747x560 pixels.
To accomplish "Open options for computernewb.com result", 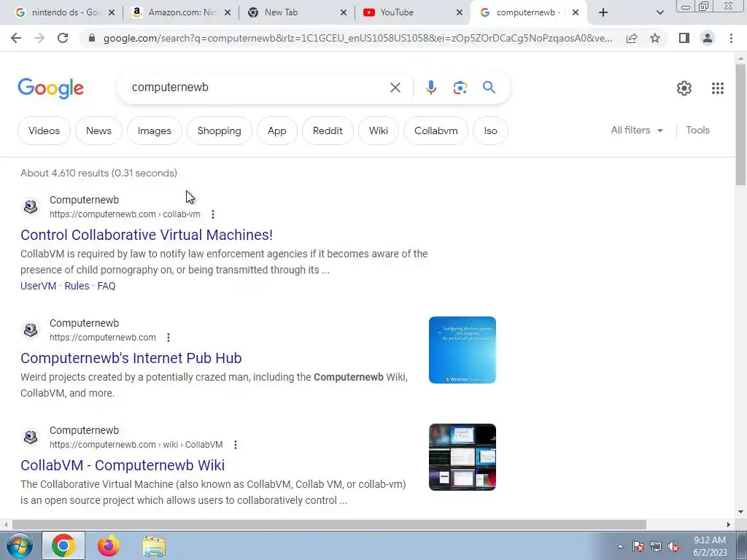I will [x=169, y=338].
